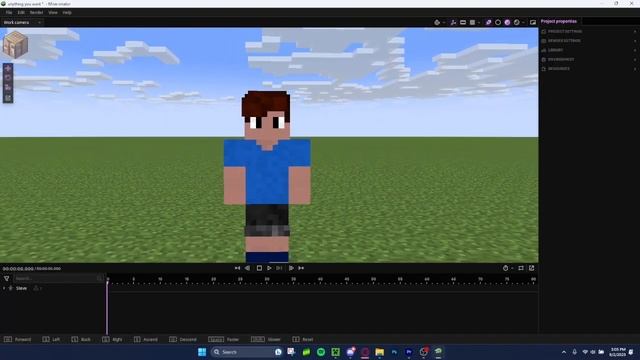The width and height of the screenshot is (640, 360).
Task: Click the snap settings icon in viewport header
Action: tap(437, 22)
